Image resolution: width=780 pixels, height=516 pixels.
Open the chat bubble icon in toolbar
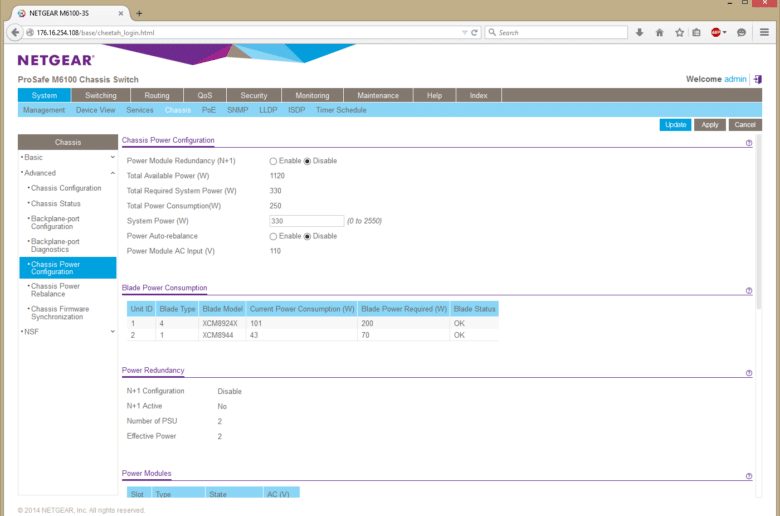[741, 32]
